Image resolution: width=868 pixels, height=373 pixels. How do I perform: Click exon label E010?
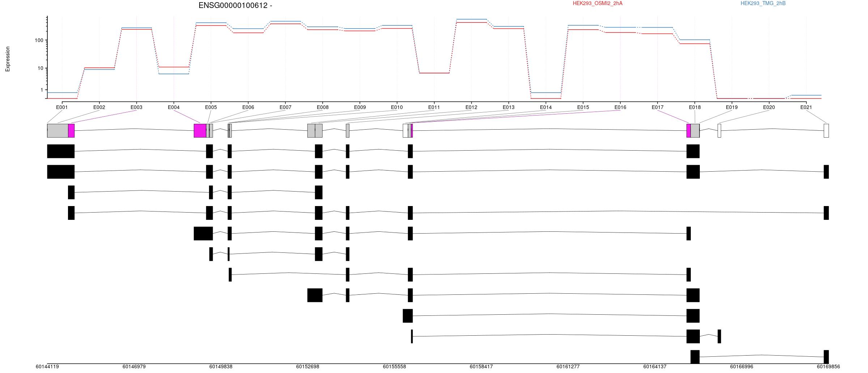(397, 107)
